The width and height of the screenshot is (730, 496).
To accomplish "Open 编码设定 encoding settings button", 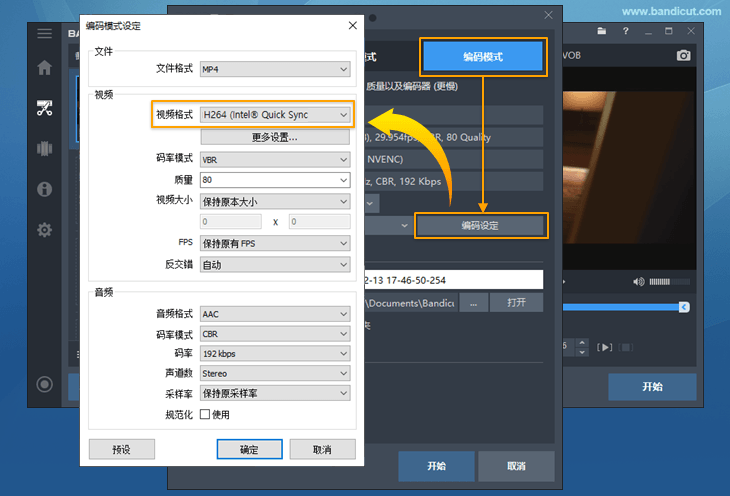I will point(480,225).
